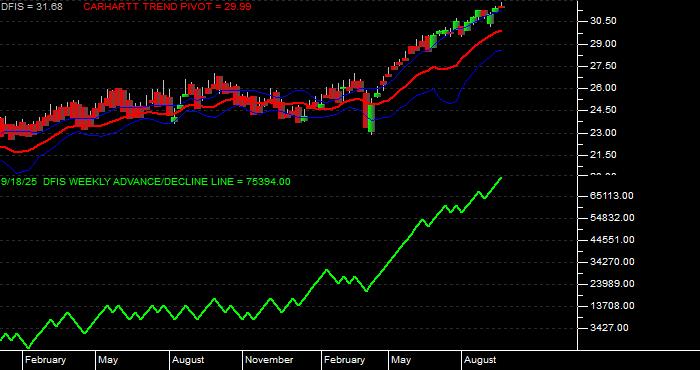The image size is (700, 370).
Task: Click the first May label on time axis
Action: [108, 360]
